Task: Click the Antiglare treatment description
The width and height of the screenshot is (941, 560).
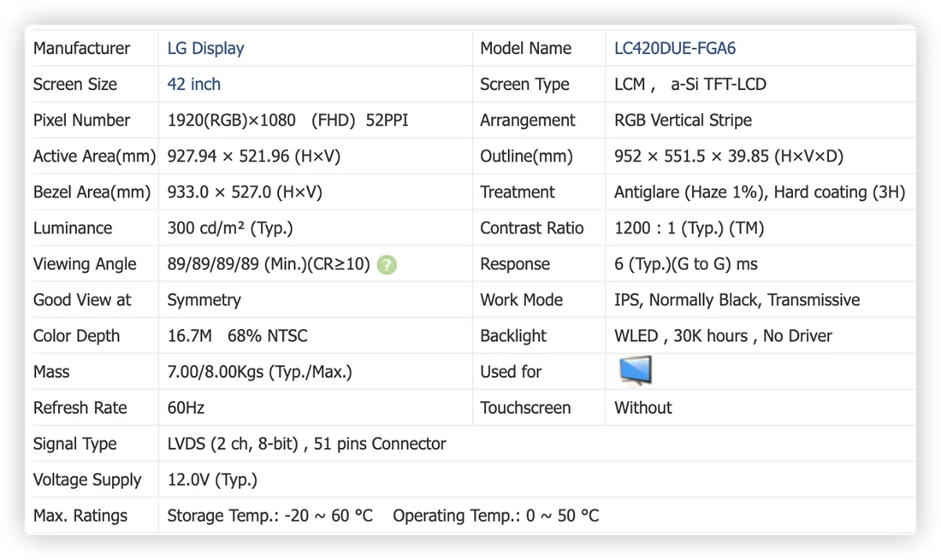Action: (760, 192)
